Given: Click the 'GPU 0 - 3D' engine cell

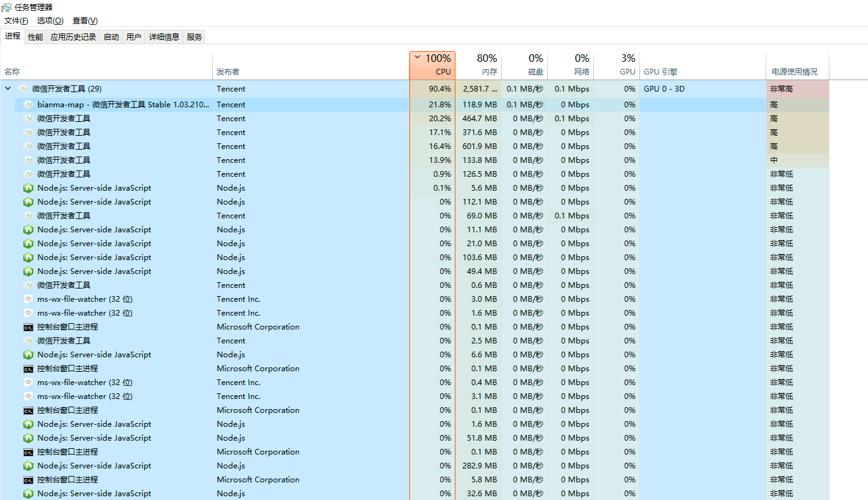Looking at the screenshot, I should (702, 89).
